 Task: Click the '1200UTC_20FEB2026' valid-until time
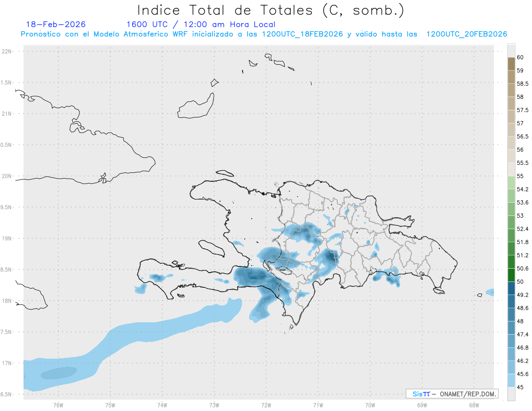pyautogui.click(x=467, y=34)
